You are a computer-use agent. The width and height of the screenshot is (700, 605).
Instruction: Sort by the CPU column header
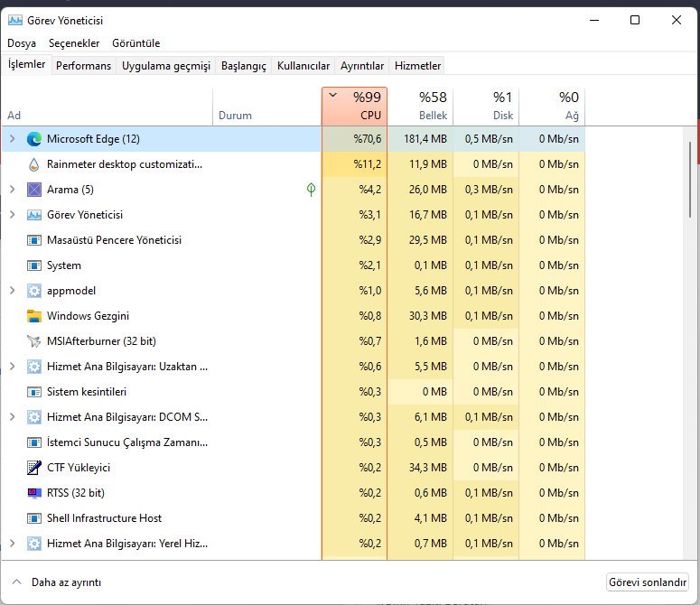[x=354, y=107]
